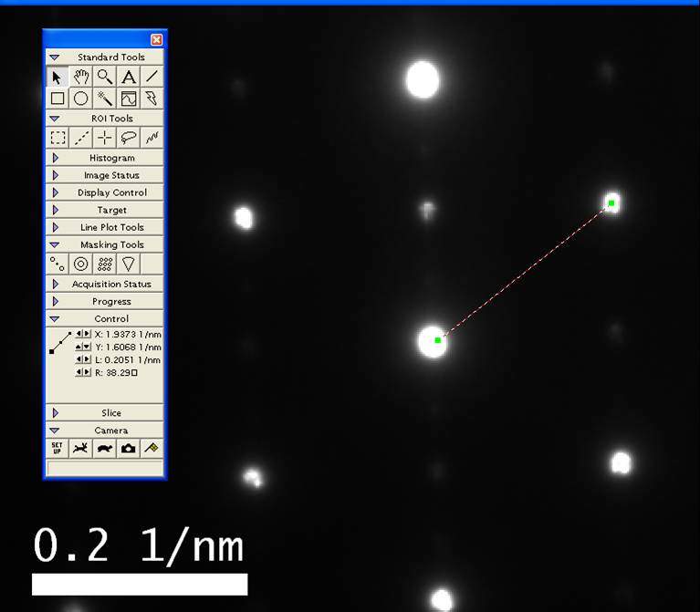Click the yellow flag camera icon
The image size is (700, 612).
pos(151,448)
